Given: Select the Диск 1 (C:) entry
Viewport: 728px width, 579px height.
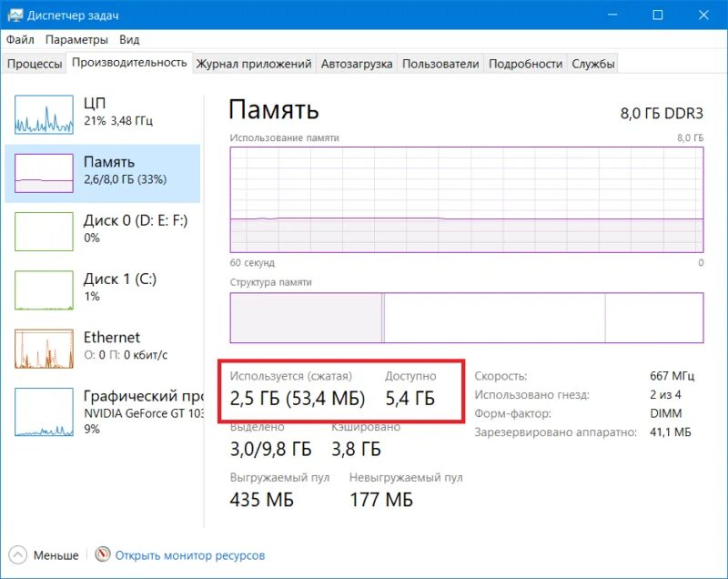Looking at the screenshot, I should pos(103,290).
